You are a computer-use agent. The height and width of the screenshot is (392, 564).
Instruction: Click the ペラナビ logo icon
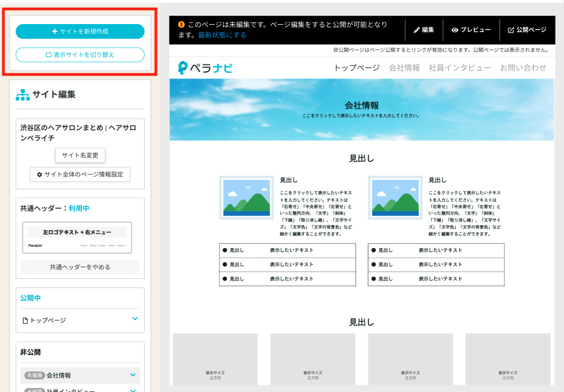183,68
